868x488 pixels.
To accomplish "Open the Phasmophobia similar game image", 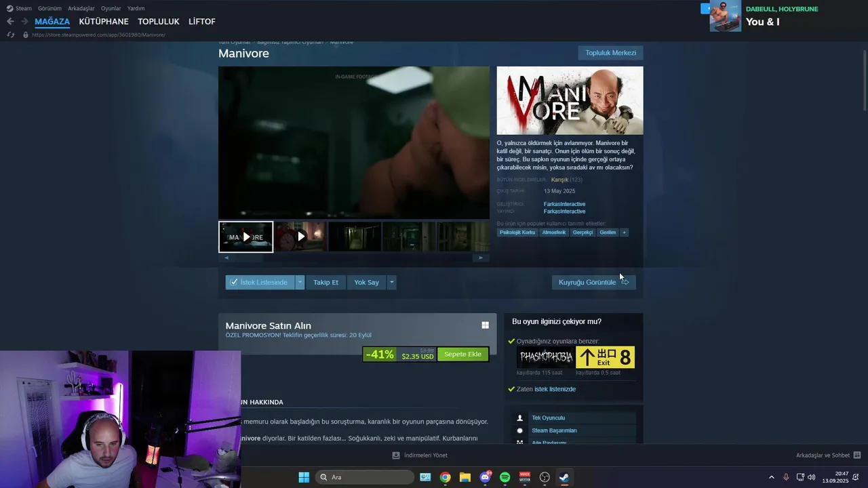I will click(545, 357).
